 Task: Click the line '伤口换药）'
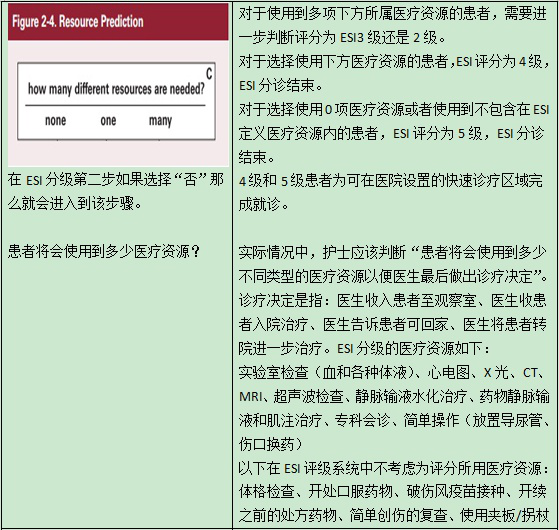point(271,444)
